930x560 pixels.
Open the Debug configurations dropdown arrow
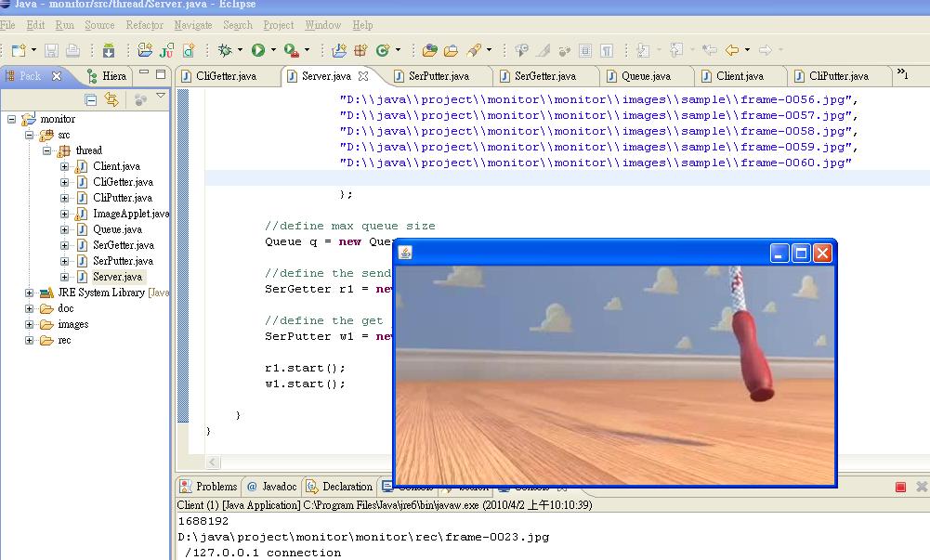coord(240,50)
